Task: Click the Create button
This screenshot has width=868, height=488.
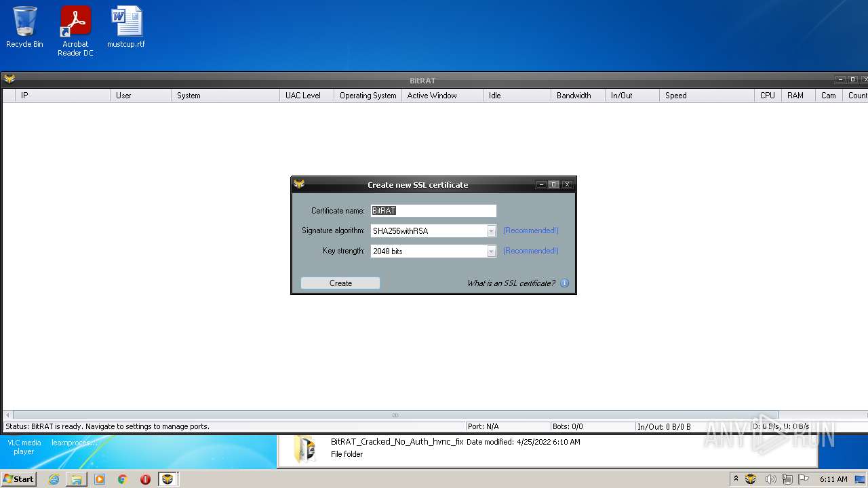Action: (340, 283)
